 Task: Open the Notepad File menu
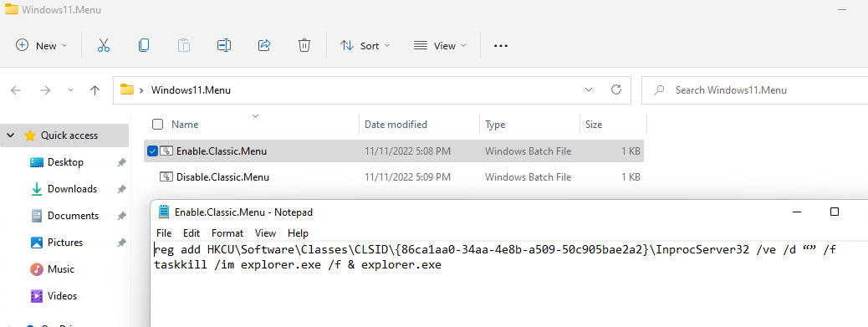coord(164,233)
